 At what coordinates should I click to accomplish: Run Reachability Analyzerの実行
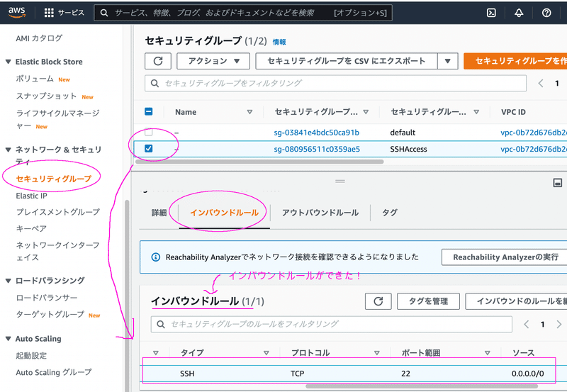pyautogui.click(x=505, y=257)
